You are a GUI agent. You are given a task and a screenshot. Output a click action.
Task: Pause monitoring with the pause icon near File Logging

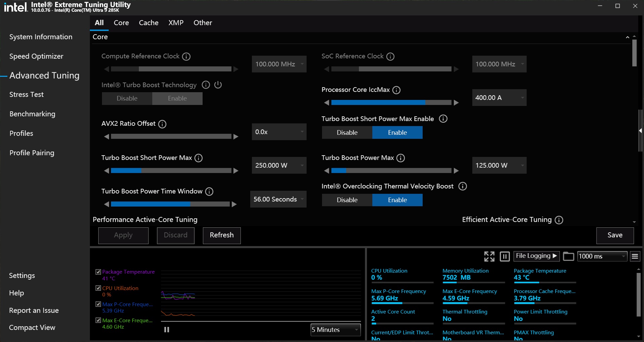[x=505, y=256]
